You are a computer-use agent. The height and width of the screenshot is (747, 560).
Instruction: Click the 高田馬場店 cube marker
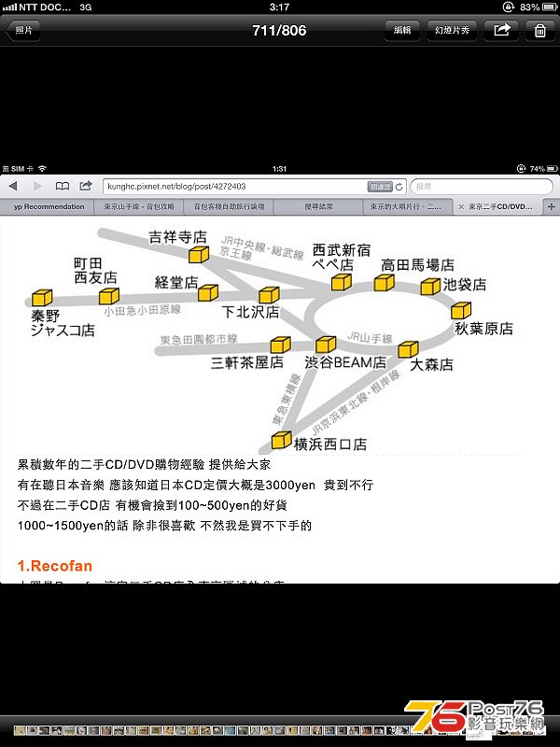tap(385, 283)
